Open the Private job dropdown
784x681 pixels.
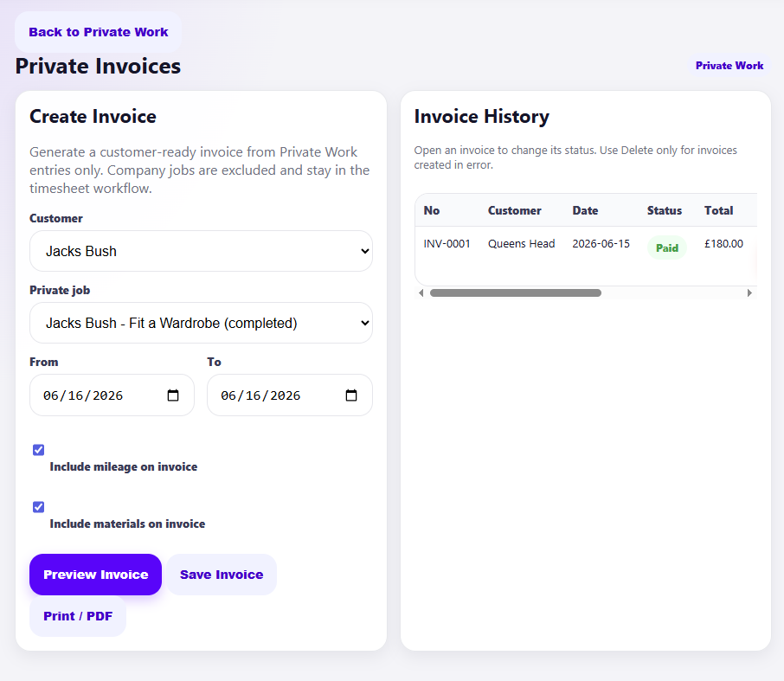point(201,323)
